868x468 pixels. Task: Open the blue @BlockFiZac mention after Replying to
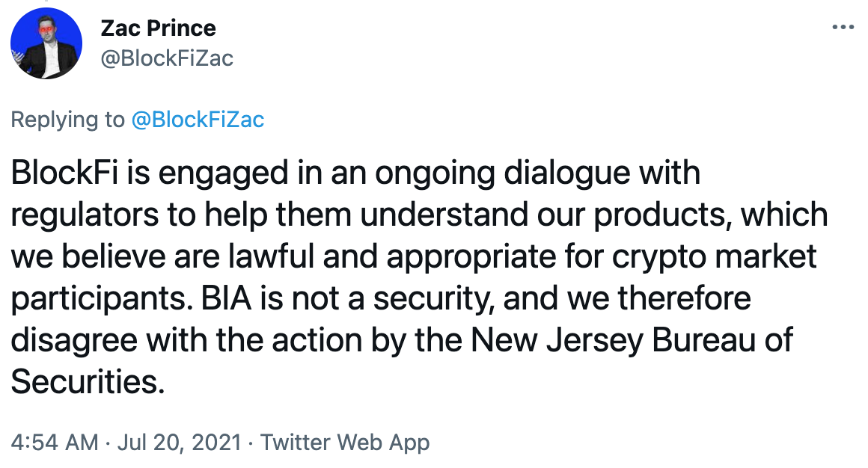click(x=198, y=120)
